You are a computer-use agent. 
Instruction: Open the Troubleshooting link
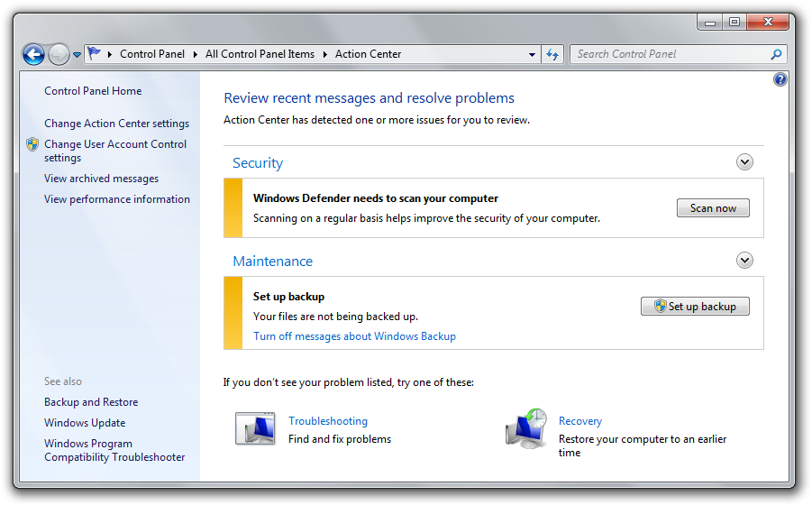point(328,421)
